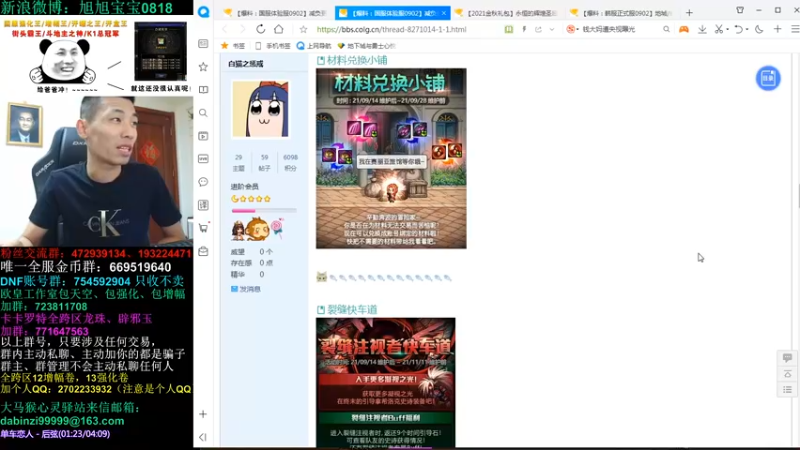The height and width of the screenshot is (450, 800).
Task: Bookmark this page with the star icon
Action: click(x=304, y=30)
